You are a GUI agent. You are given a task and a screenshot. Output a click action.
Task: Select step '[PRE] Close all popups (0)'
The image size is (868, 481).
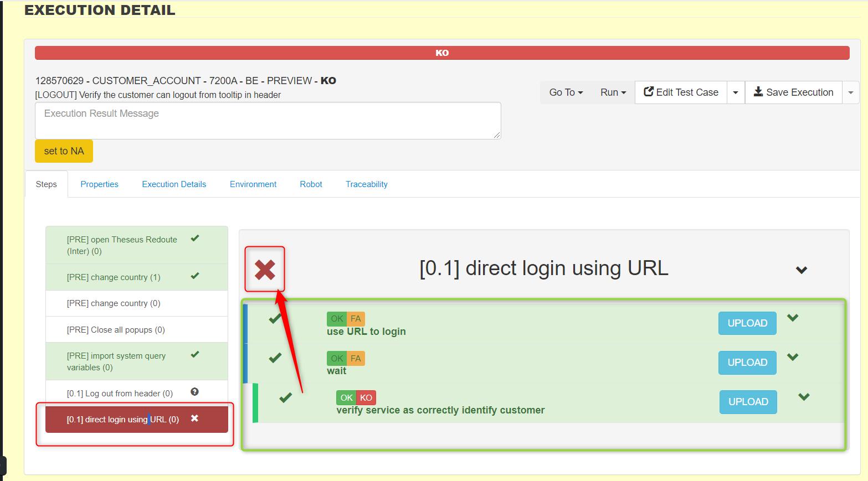point(137,330)
